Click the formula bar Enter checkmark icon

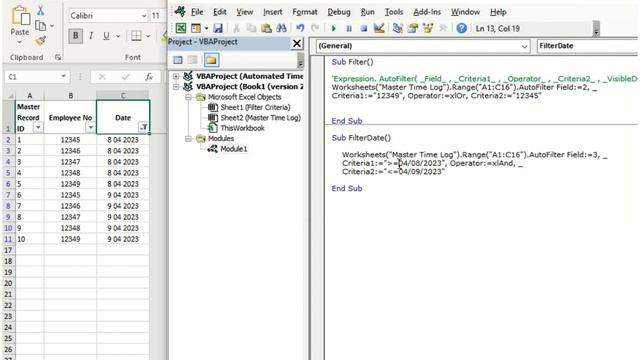(x=125, y=77)
